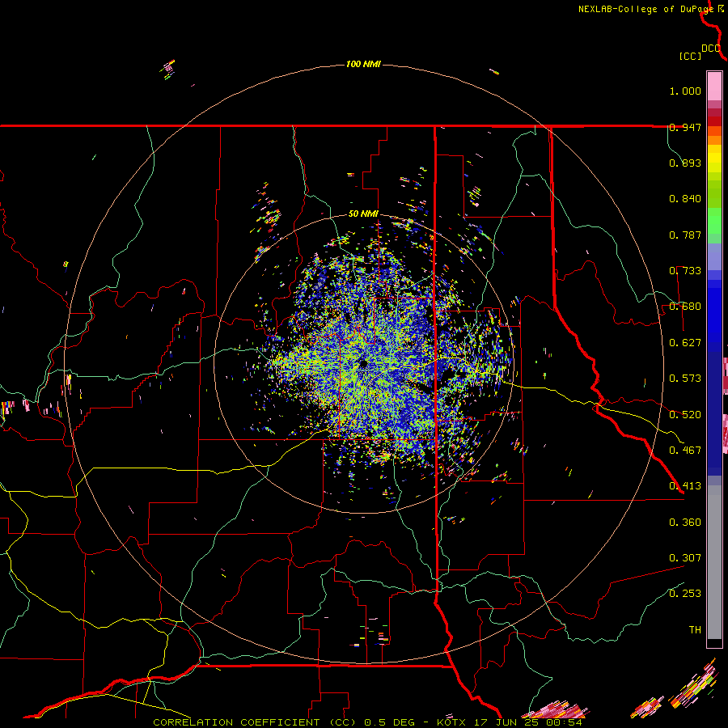Pick the gray segment near 0.307
Image resolution: width=728 pixels, height=728 pixels.
click(x=714, y=562)
